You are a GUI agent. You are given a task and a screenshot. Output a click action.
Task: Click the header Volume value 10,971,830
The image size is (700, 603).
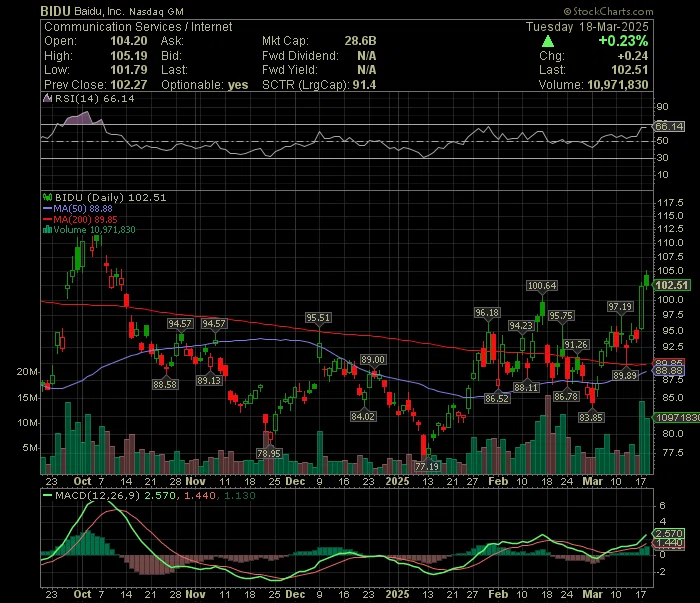point(617,85)
